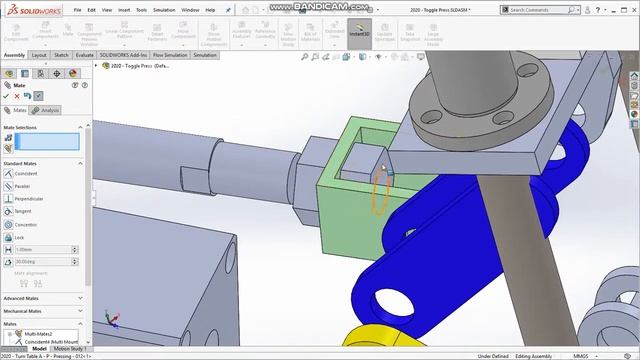Screen dimensions: 640x360
Task: Expand the 2020 - Toggle Press tree arrow
Action: tap(96, 65)
